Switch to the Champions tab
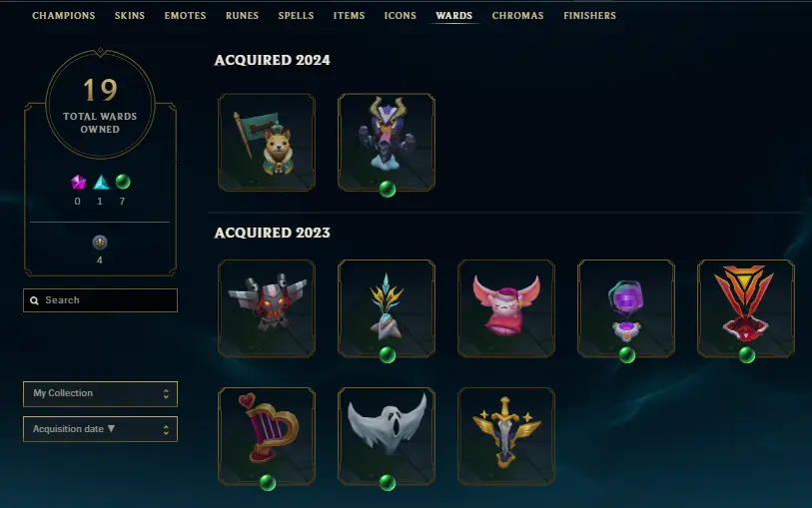Screen dimensions: 812x508 coord(64,16)
